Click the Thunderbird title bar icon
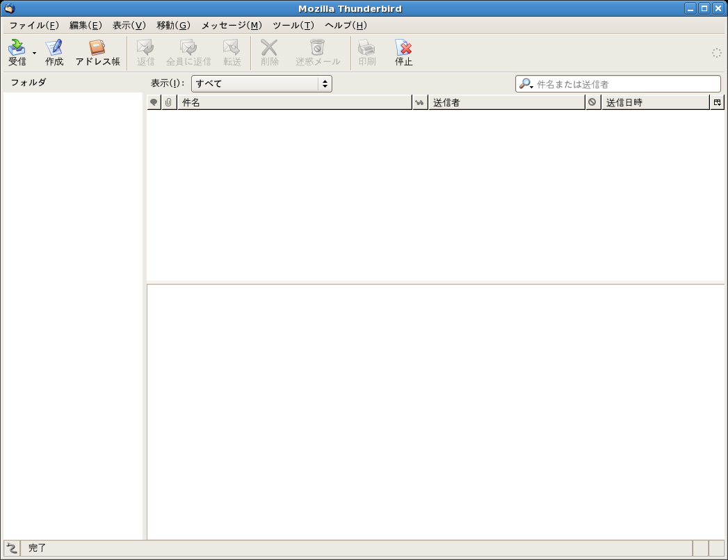This screenshot has width=728, height=560. click(10, 8)
